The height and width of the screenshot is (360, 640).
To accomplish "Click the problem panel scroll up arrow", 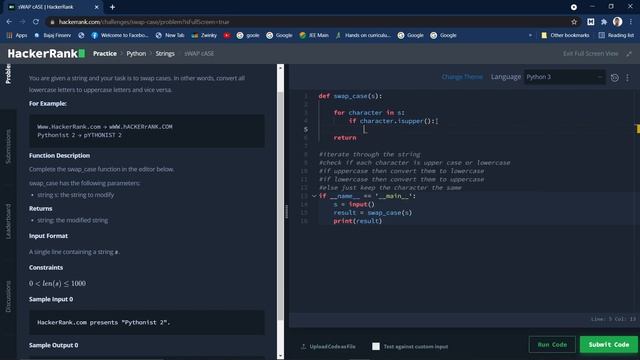I will [280, 68].
